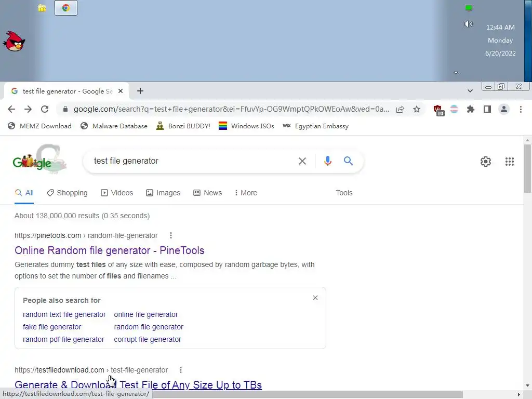Open the Chrome profile avatar
532x399 pixels.
[504, 109]
